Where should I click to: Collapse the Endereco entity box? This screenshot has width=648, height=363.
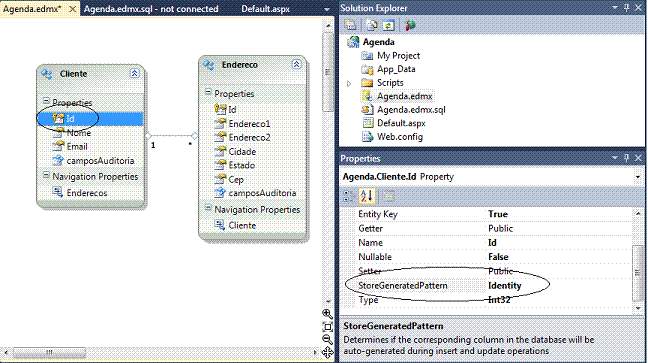coord(296,64)
